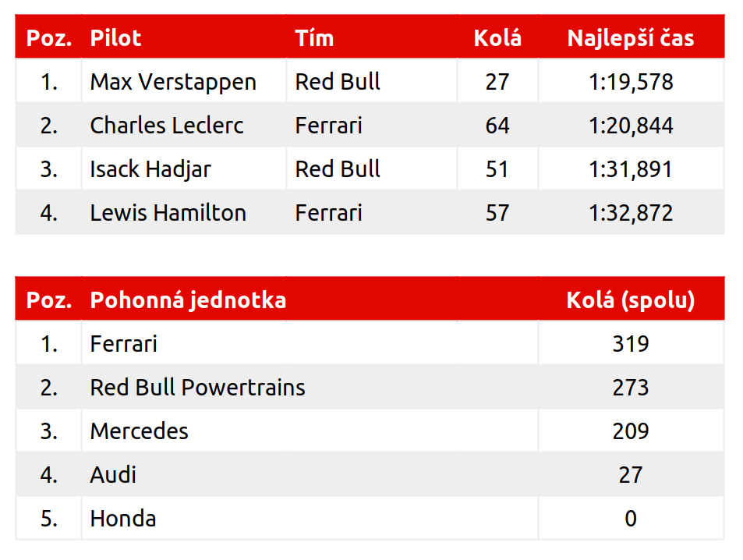Viewport: 743px width, 560px height.
Task: Click the Max Verstappen name cell
Action: pyautogui.click(x=173, y=82)
